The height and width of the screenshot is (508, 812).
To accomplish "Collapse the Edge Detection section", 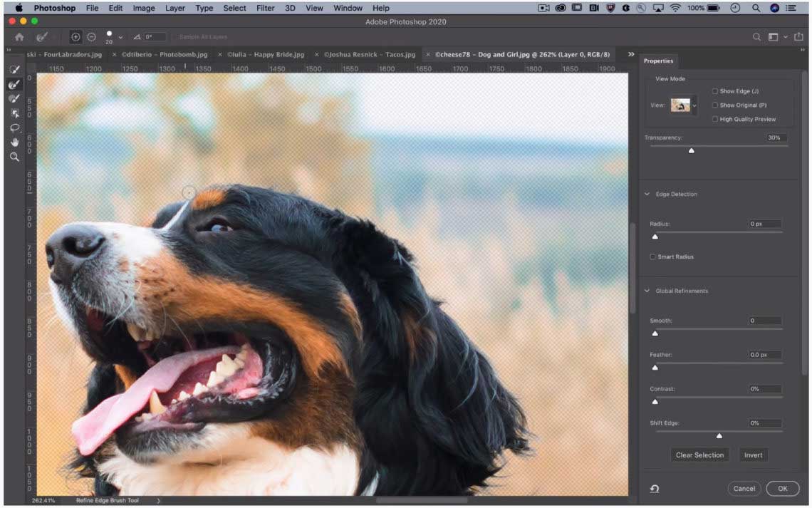I will pyautogui.click(x=647, y=194).
